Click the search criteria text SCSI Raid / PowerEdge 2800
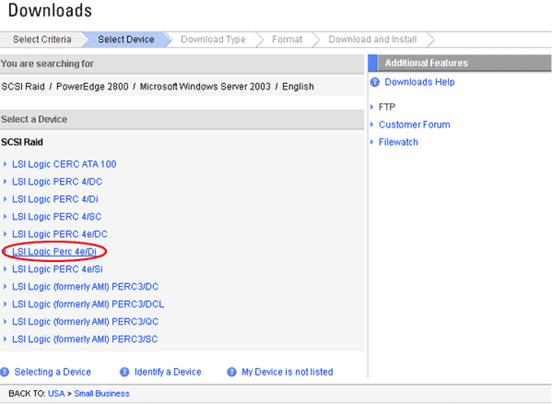The width and height of the screenshot is (553, 404). (x=65, y=86)
